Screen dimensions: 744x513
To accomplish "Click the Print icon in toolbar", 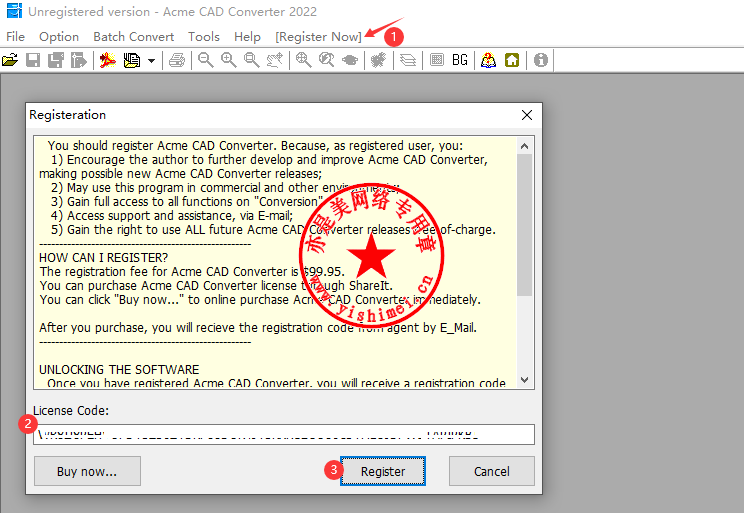I will click(x=177, y=60).
